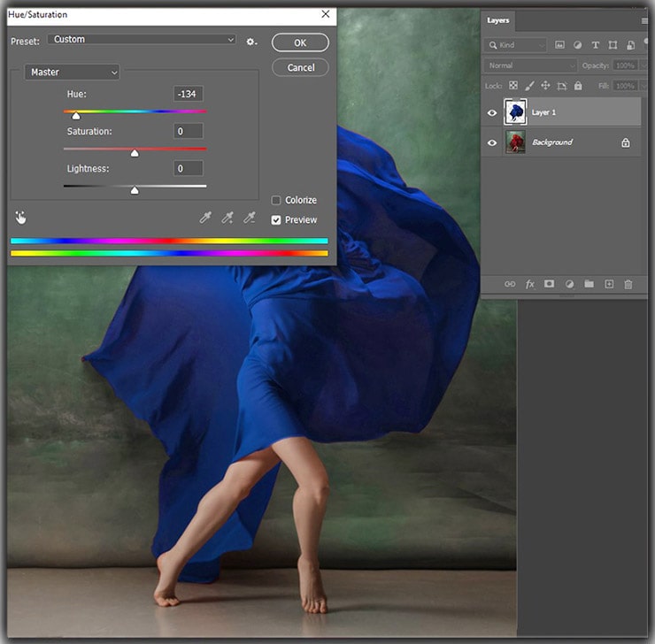Open the Master channel dropdown
Viewport: 655px width, 644px height.
73,73
